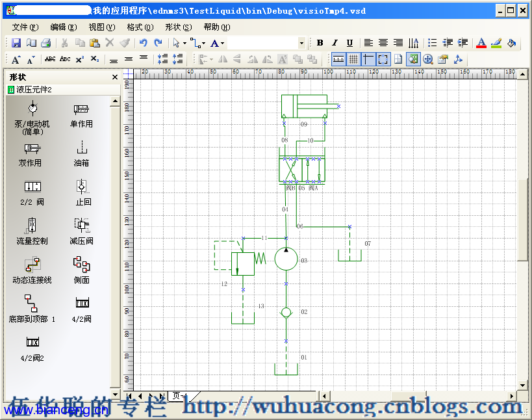Cut the selection with the scissors icon
Screen dimensions: 532x420
64,43
